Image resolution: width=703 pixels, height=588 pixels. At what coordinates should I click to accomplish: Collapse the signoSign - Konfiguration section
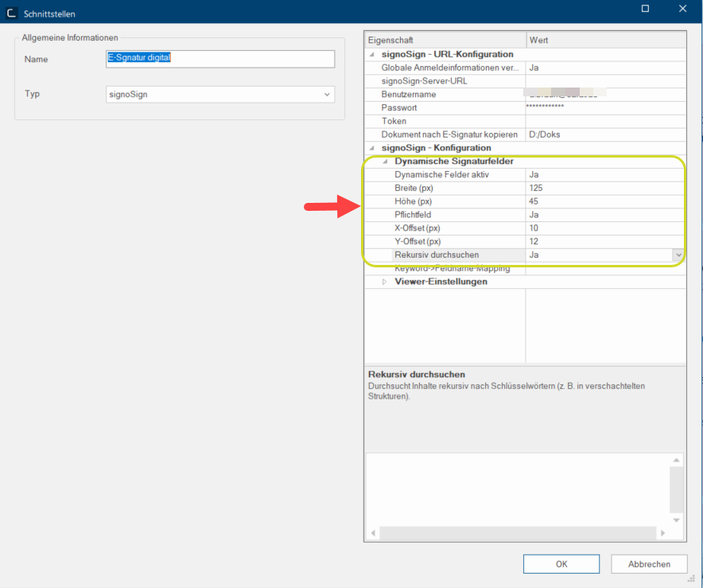[x=372, y=148]
